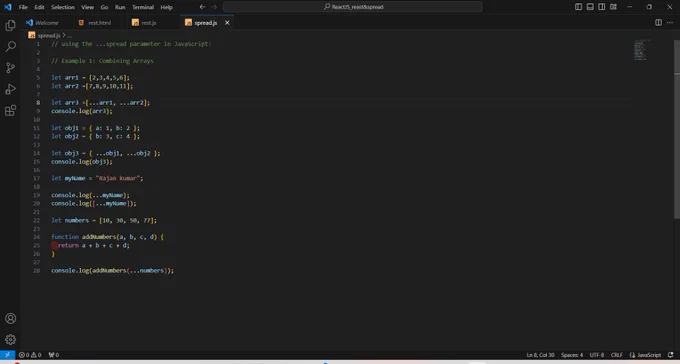Viewport: 680px width, 364px height.
Task: Click console.log(addNumbers(...numbers)) line
Action: coord(112,271)
